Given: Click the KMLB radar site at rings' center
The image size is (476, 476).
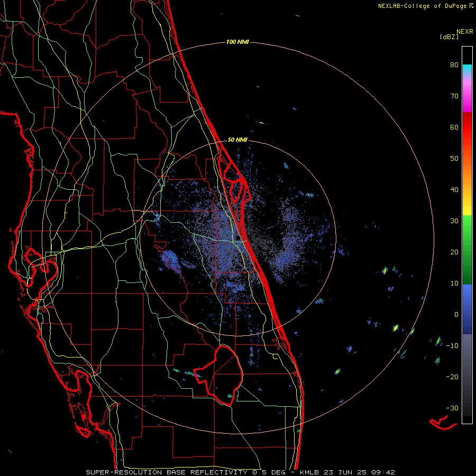Looking at the screenshot, I should click(237, 237).
